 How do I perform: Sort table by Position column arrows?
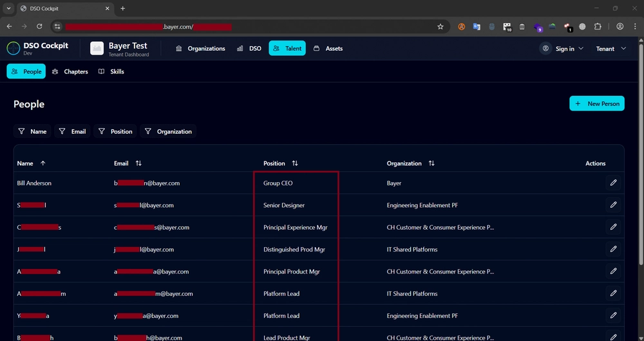tap(295, 163)
